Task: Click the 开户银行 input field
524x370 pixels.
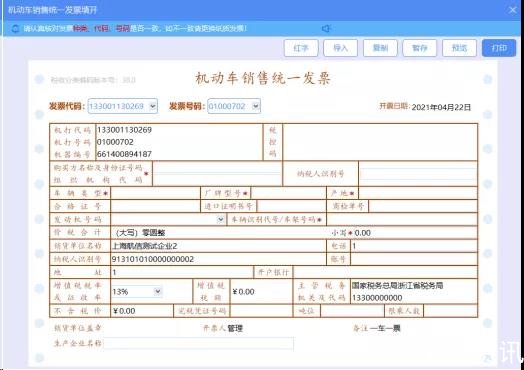Action: click(385, 272)
